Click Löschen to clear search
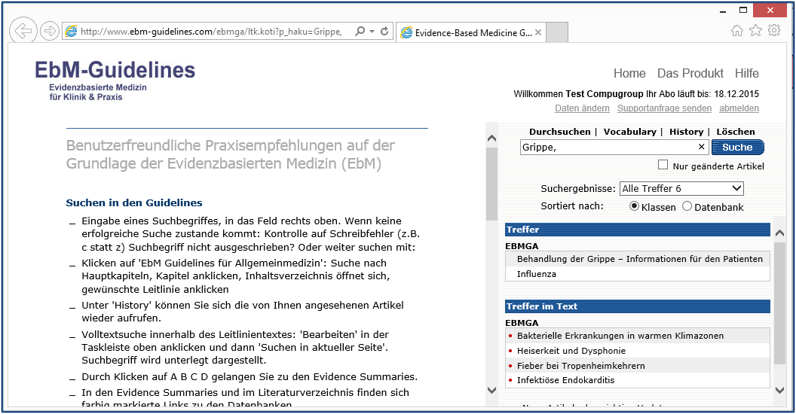796x414 pixels. click(736, 132)
